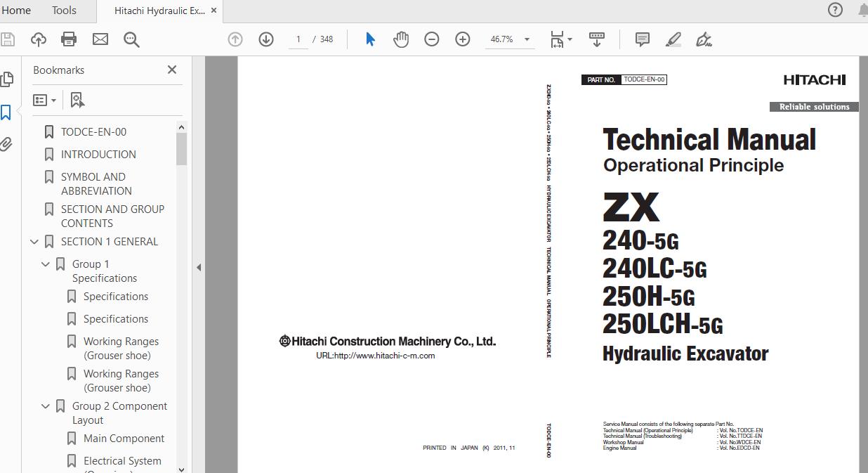Switch to the Home tab

tap(16, 10)
